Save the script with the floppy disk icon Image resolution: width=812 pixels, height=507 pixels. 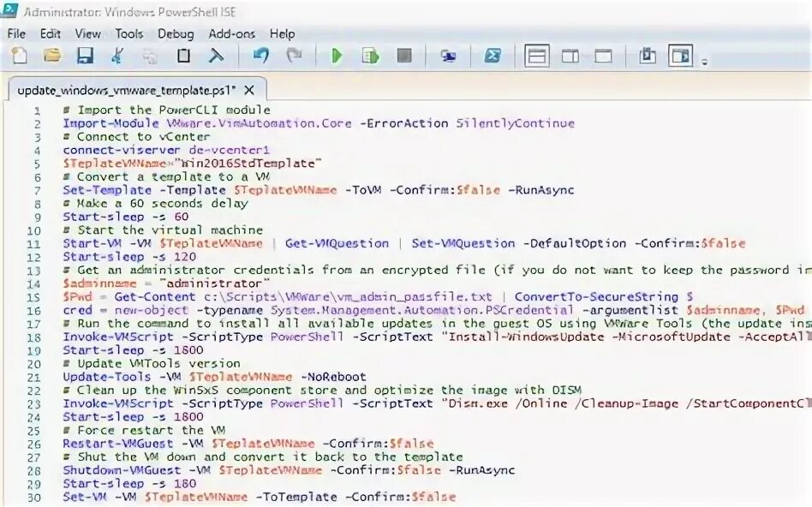click(x=85, y=56)
